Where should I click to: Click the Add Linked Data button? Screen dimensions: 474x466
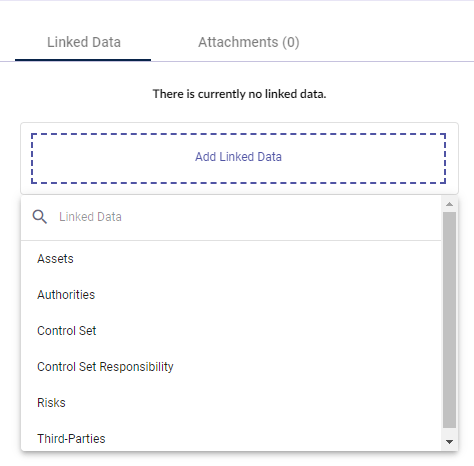[238, 157]
